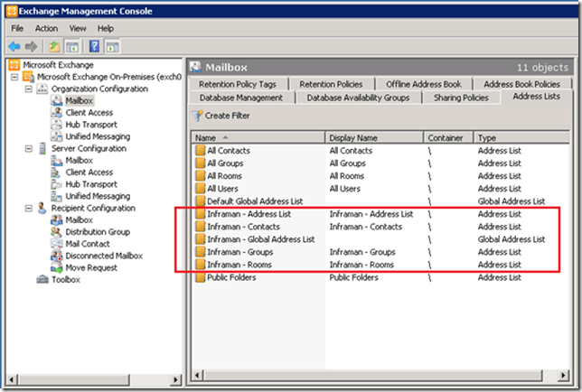The height and width of the screenshot is (392, 582).
Task: Click the Up one level folder icon
Action: (x=55, y=46)
